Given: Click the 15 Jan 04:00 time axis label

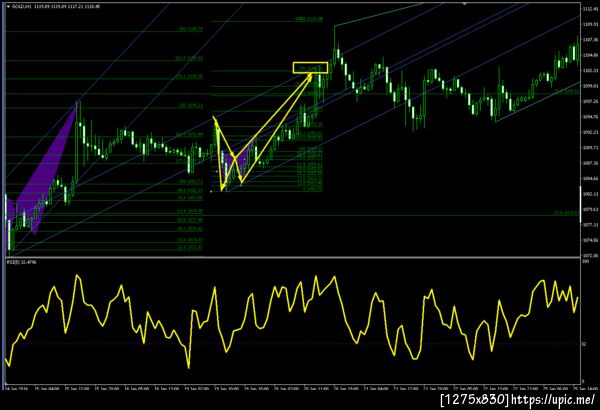Looking at the screenshot, I should pos(47,388).
